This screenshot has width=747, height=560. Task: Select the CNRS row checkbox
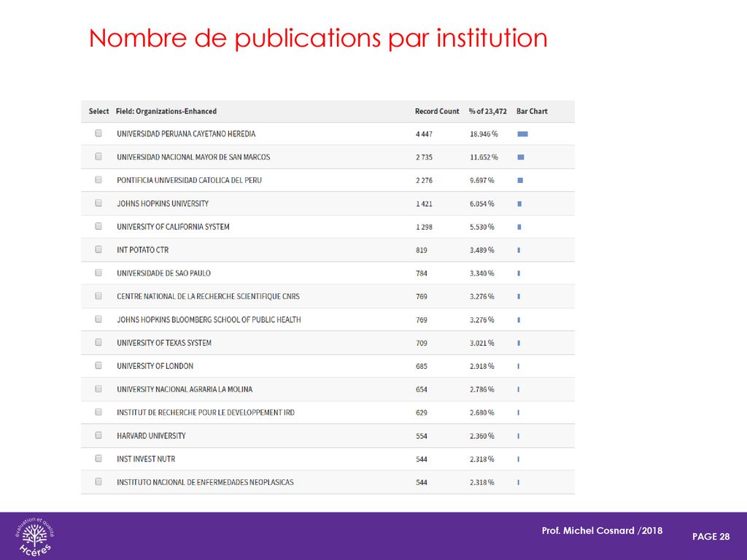point(98,296)
